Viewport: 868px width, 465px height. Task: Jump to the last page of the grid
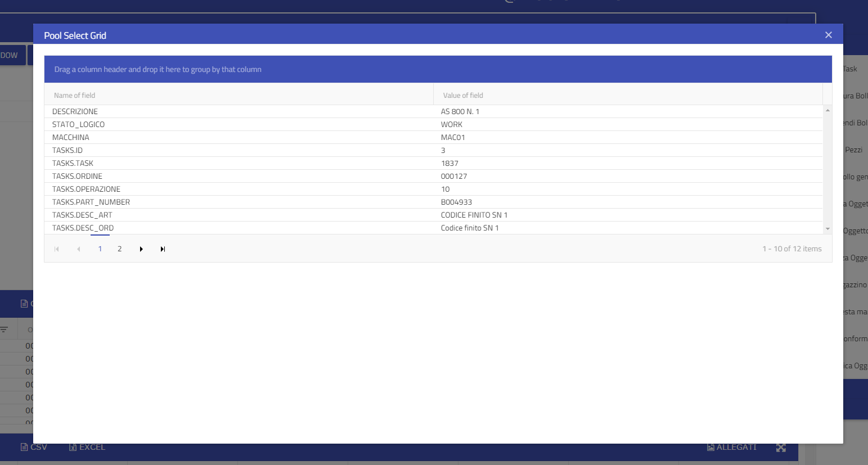[x=163, y=249]
